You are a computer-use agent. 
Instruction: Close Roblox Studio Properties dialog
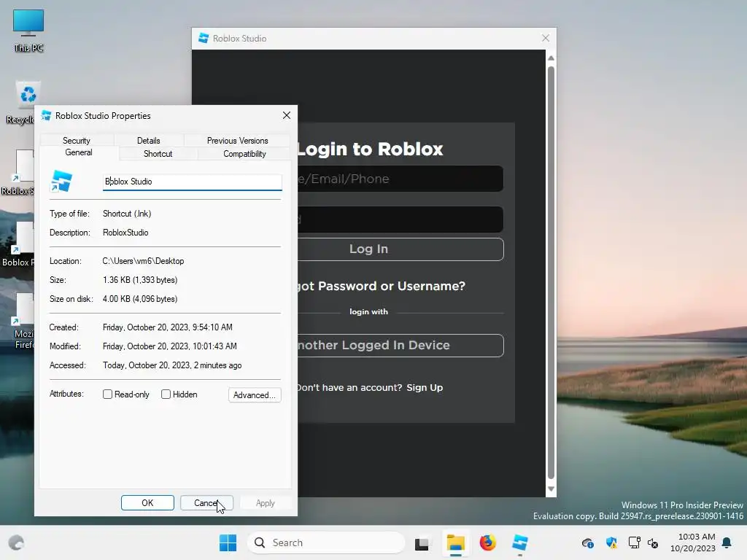[x=286, y=115]
